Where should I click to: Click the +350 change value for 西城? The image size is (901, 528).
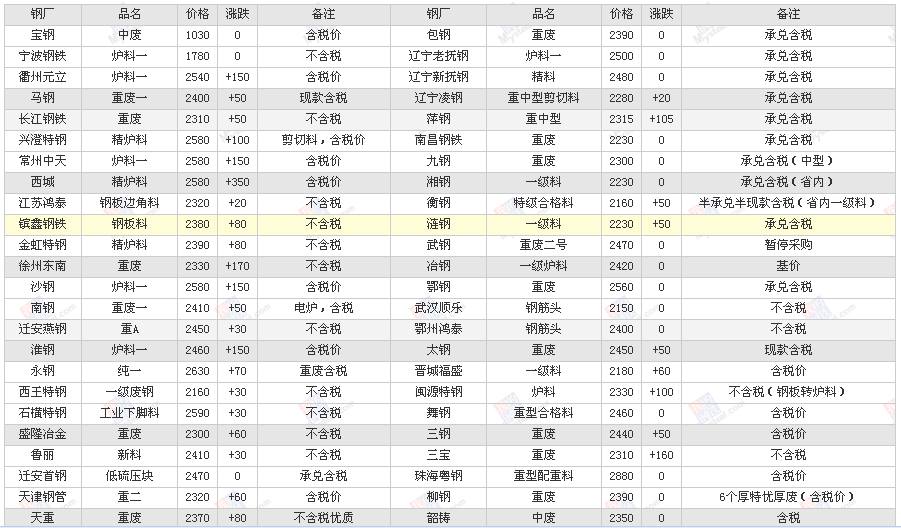pos(237,182)
